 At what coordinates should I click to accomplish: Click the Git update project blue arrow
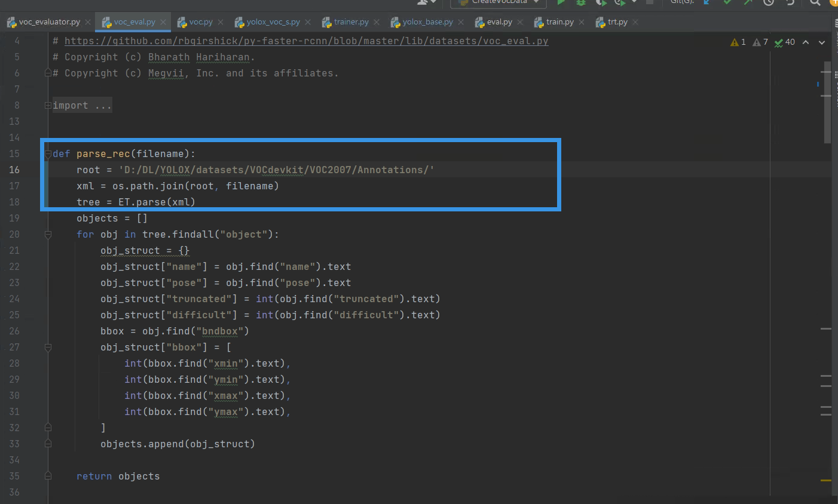click(x=707, y=2)
